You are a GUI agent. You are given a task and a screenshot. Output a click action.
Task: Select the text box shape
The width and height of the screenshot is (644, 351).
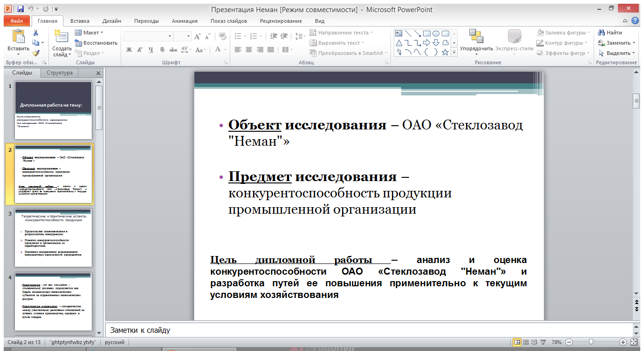tap(398, 34)
